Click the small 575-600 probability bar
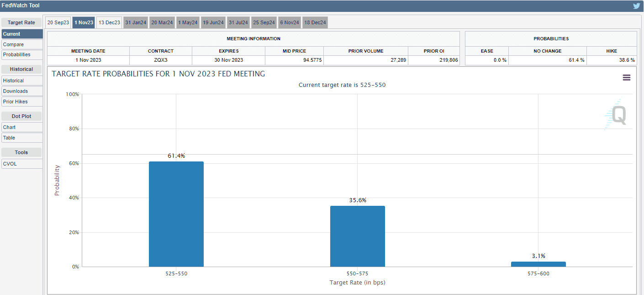644x295 pixels. click(x=538, y=264)
